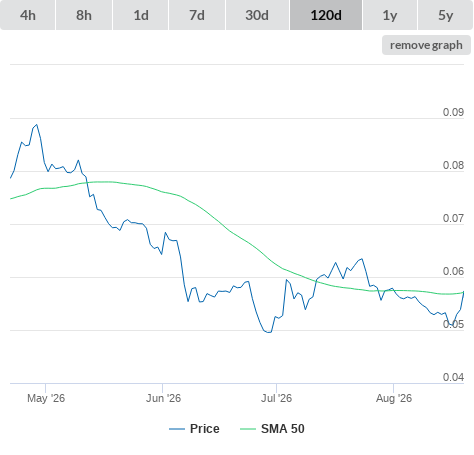Switch to the 8h time range
Screen dimensions: 474x455
tap(84, 15)
